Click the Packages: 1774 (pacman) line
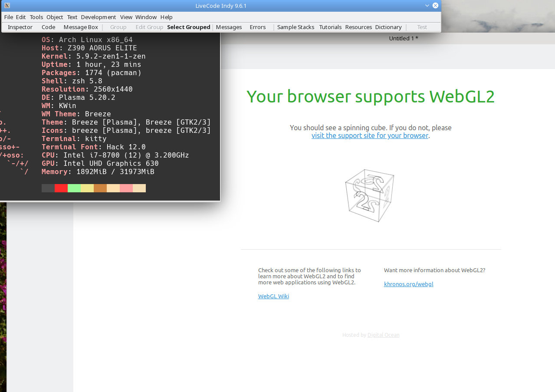The width and height of the screenshot is (555, 392). pyautogui.click(x=92, y=72)
